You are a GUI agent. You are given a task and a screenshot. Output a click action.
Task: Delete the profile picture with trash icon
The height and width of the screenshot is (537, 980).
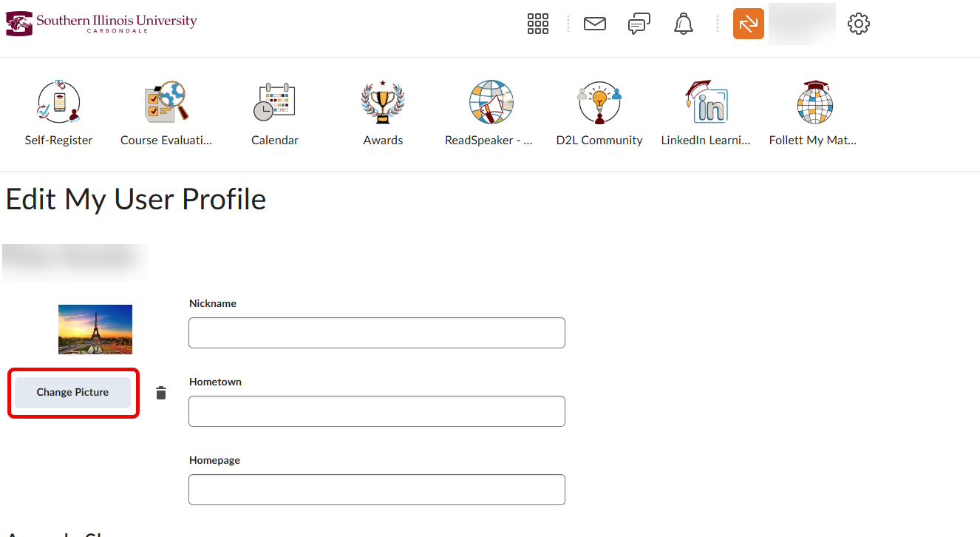160,392
